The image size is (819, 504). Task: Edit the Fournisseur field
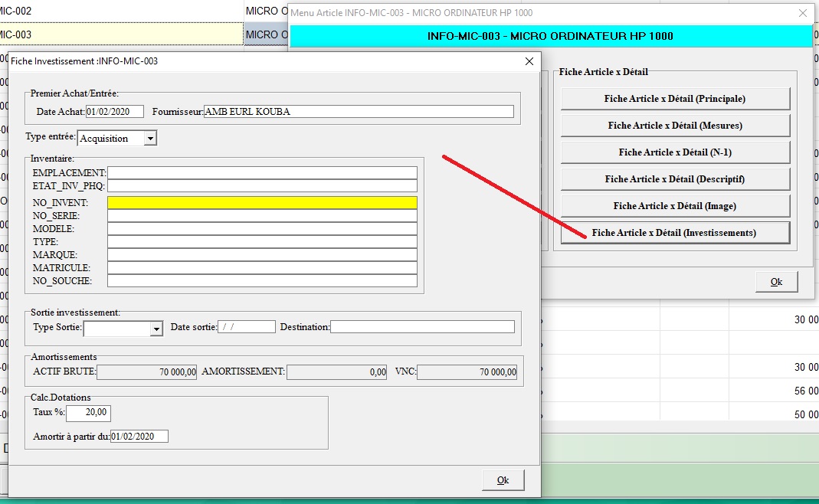coord(358,112)
